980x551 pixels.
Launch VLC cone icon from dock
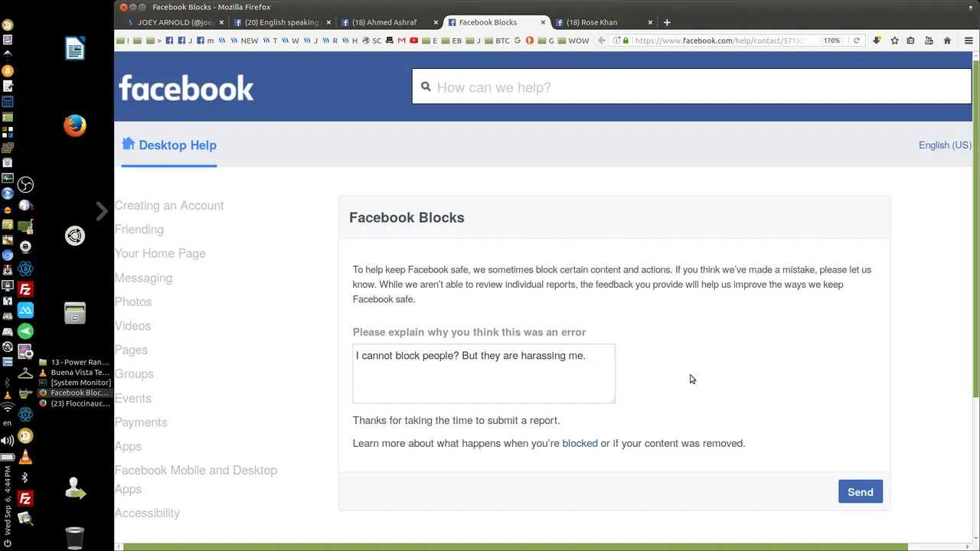(x=25, y=457)
